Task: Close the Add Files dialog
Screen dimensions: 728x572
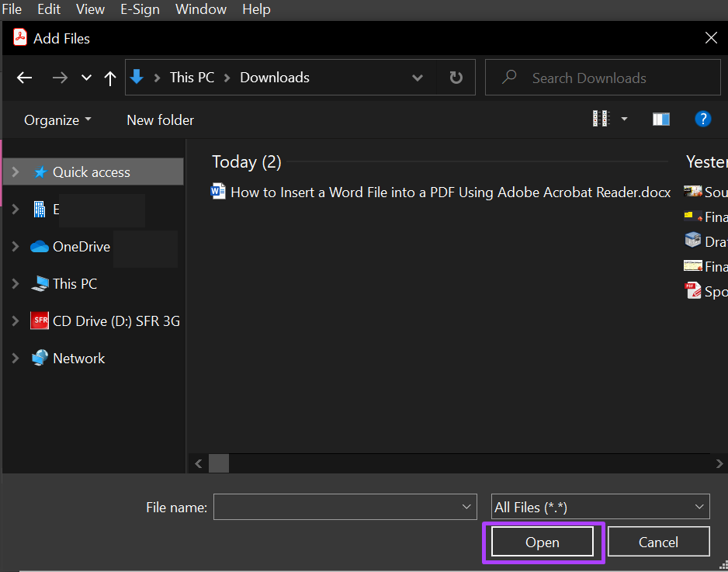Action: (711, 38)
